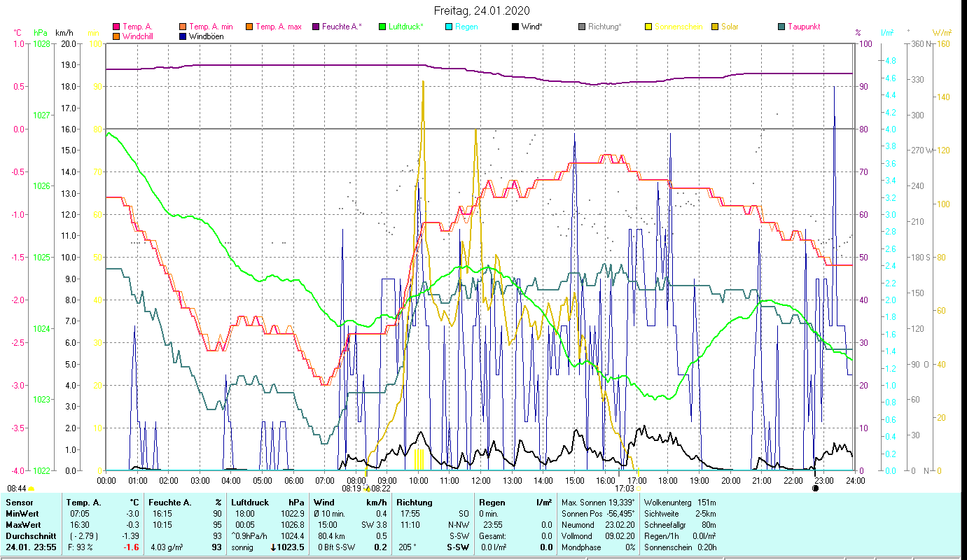967x560 pixels.
Task: Click the maximum temperature time '16:30'
Action: [80, 525]
